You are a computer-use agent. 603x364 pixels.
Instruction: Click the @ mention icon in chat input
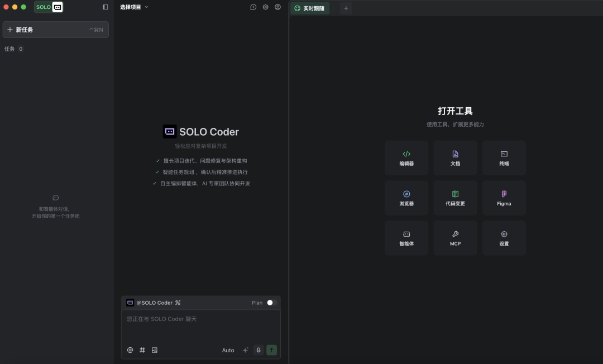(130, 350)
